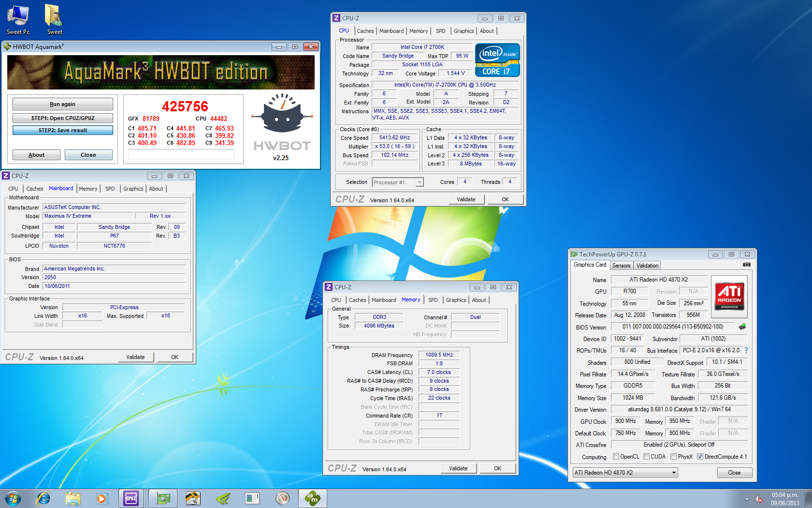Open Memory tab in the Mainboard CPU-Z window
The height and width of the screenshot is (508, 812).
coord(88,189)
